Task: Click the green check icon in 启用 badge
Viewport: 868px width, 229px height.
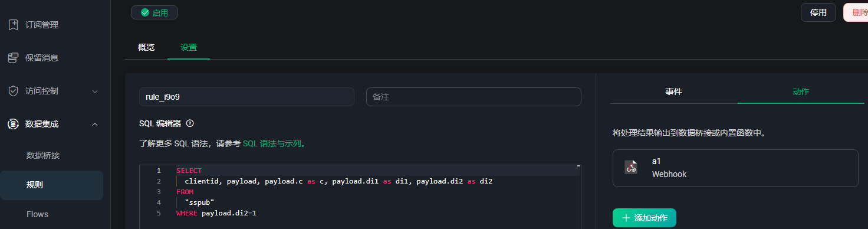Action: tap(145, 12)
